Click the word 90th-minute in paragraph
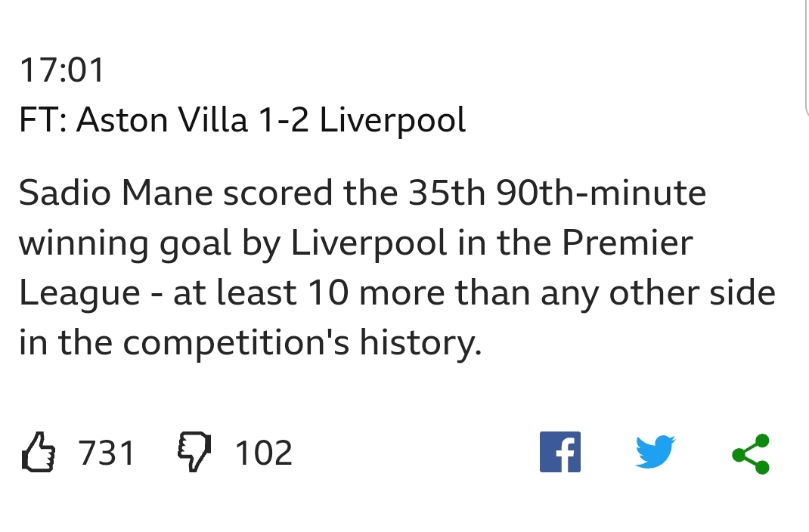Screen dimensions: 809x532 point(601,193)
